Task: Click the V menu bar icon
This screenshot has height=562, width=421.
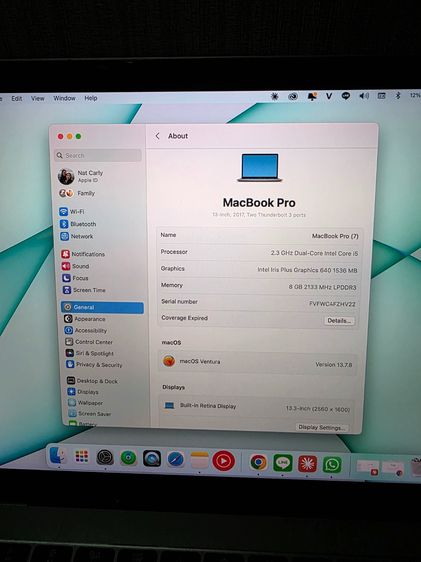Action: pos(329,96)
